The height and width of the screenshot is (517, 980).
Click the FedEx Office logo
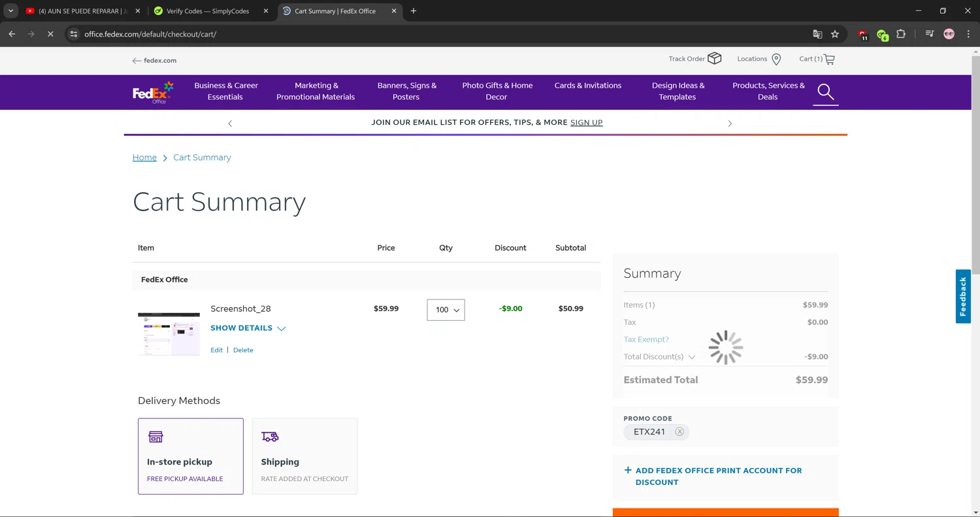coord(154,92)
